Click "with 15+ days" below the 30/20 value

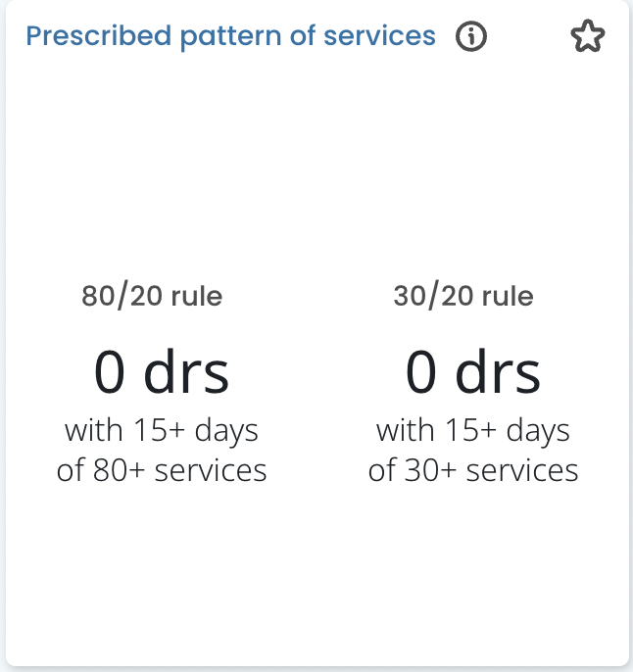pyautogui.click(x=473, y=430)
